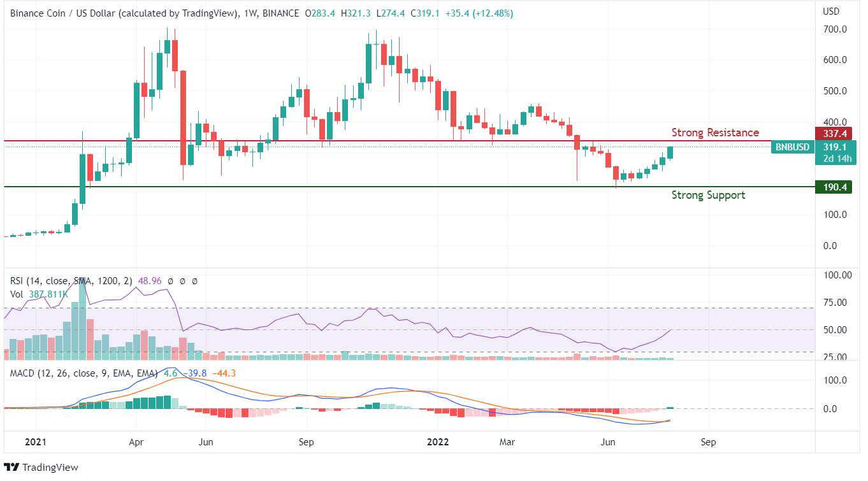868x481 pixels.
Task: Select the 'Strong Support' text annotation
Action: click(x=708, y=195)
